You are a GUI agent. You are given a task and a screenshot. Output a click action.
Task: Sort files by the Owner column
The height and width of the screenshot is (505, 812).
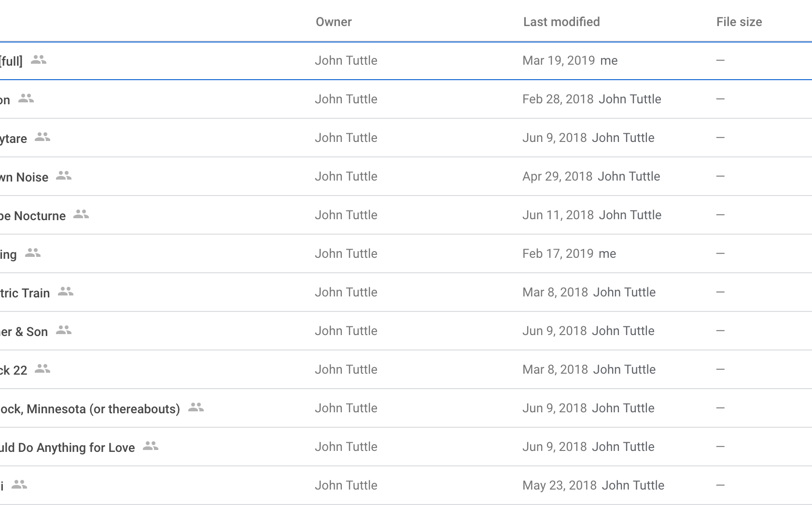click(334, 22)
